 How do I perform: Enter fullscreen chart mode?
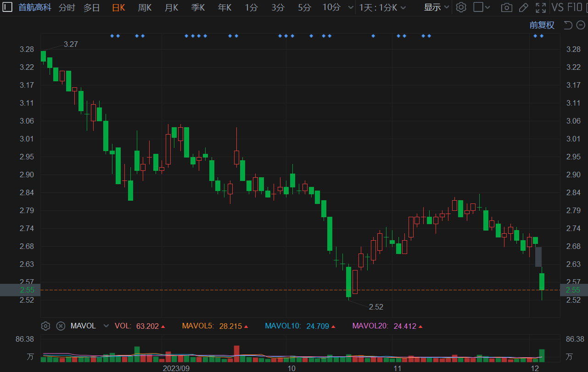[541, 7]
